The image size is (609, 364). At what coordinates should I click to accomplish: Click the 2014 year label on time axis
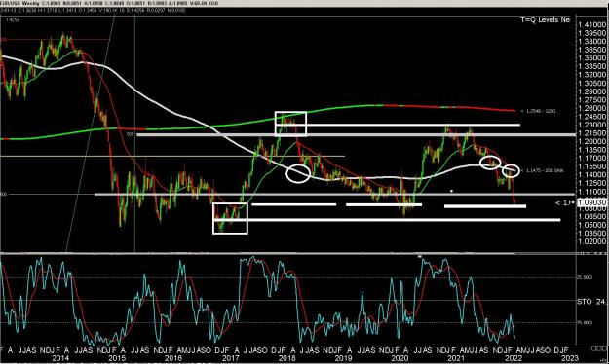pos(60,358)
